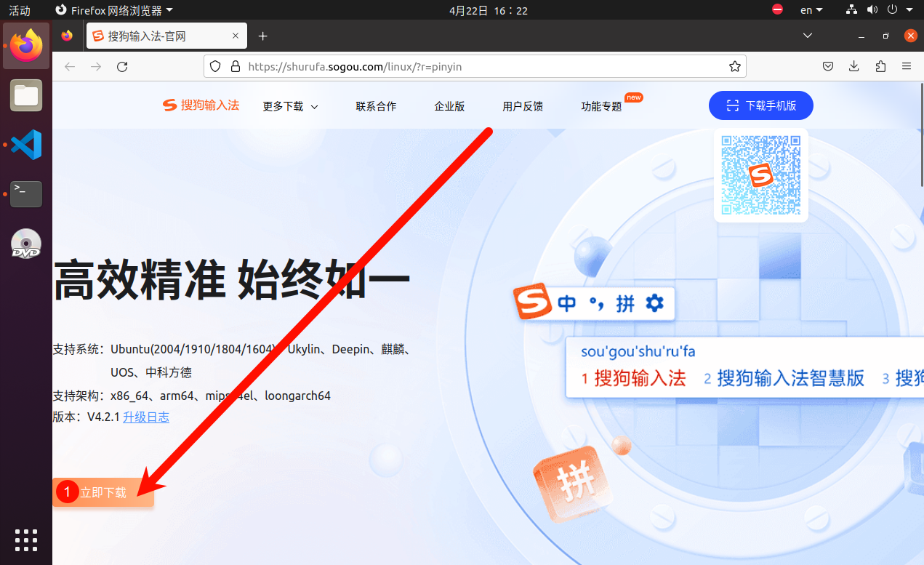
Task: Open the en input source dropdown
Action: 811,10
